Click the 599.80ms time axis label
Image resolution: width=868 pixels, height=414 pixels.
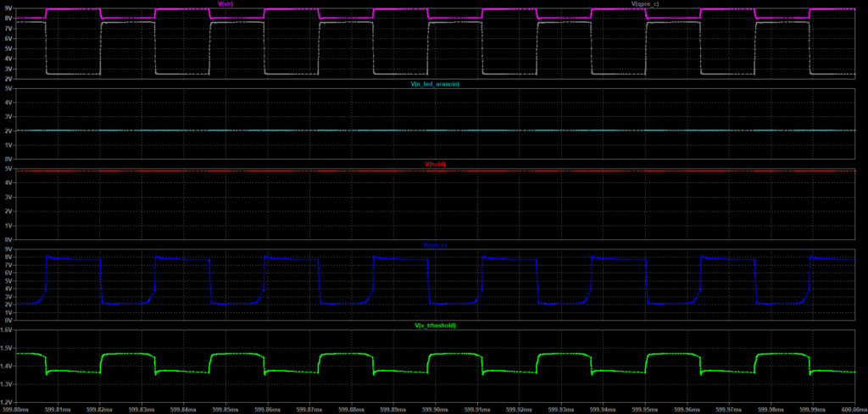click(x=16, y=410)
